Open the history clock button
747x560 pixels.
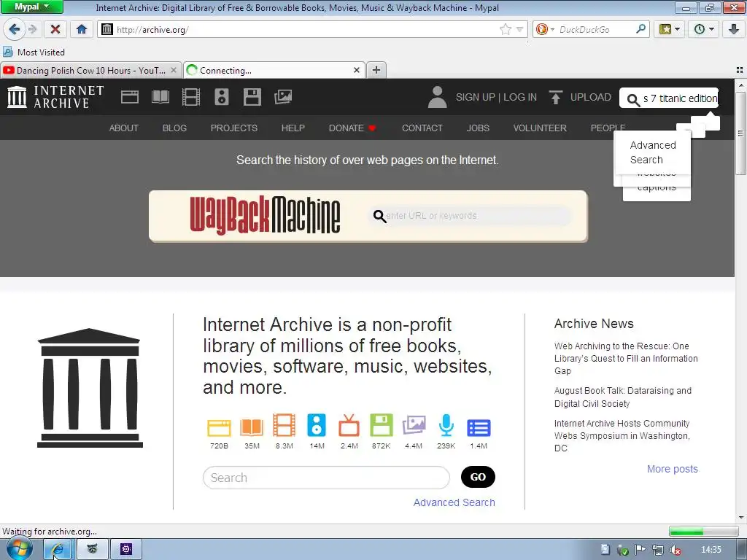point(700,29)
